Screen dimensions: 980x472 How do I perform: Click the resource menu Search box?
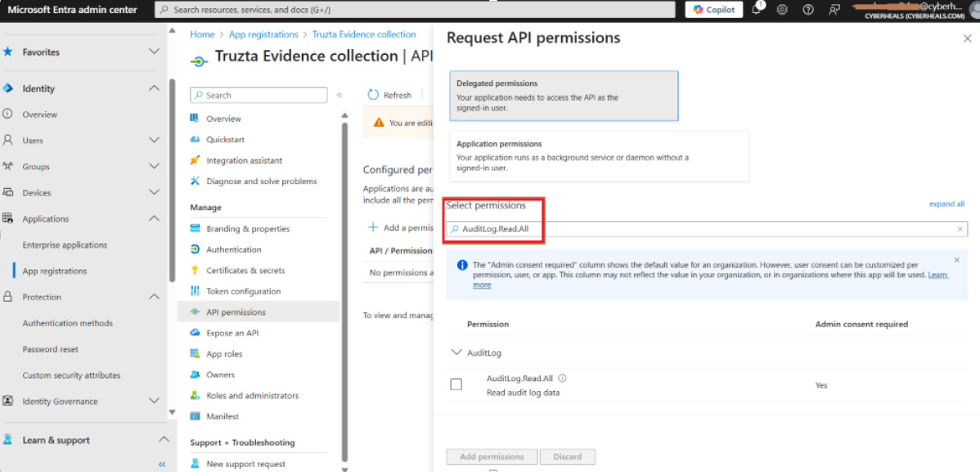coord(258,95)
